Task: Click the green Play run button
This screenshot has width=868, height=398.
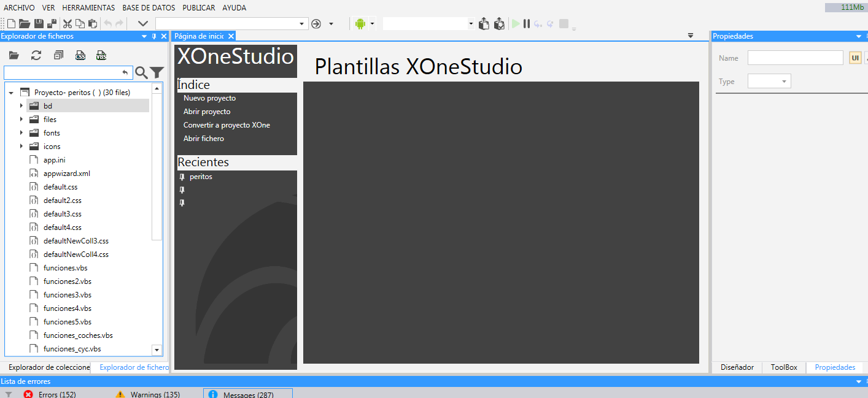Action: pyautogui.click(x=516, y=24)
